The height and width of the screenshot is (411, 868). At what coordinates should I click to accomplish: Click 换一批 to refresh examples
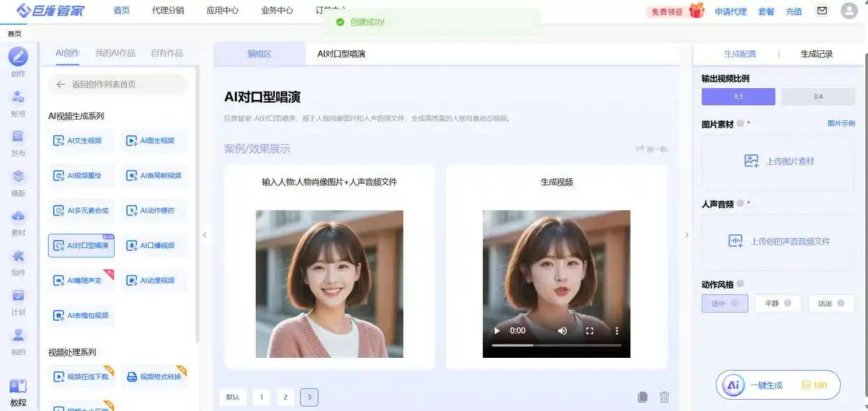651,149
